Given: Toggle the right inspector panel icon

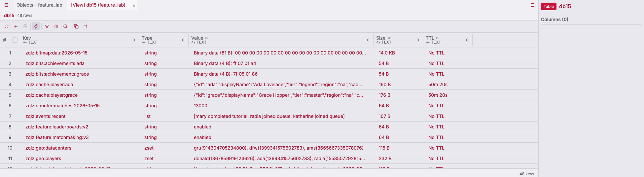Looking at the screenshot, I should coord(532,5).
